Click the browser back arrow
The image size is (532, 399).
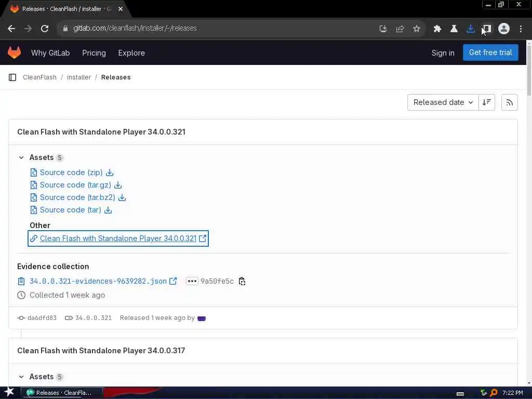11,29
